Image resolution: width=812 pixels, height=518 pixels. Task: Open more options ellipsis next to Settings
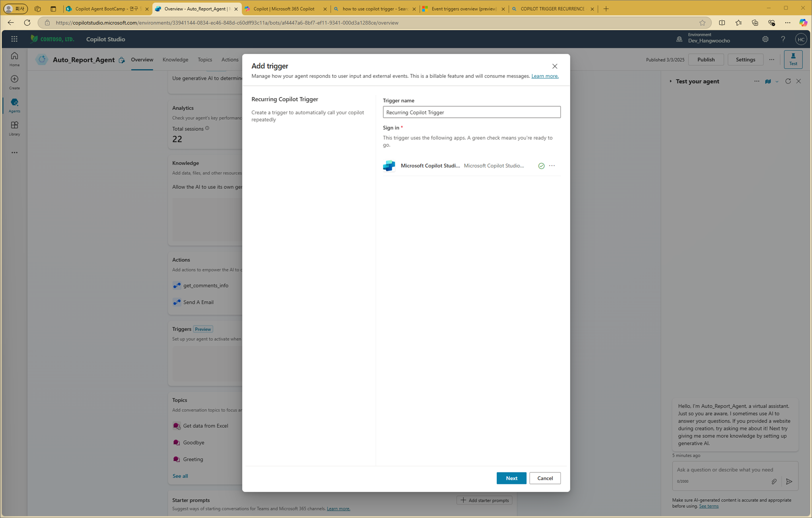coord(771,59)
